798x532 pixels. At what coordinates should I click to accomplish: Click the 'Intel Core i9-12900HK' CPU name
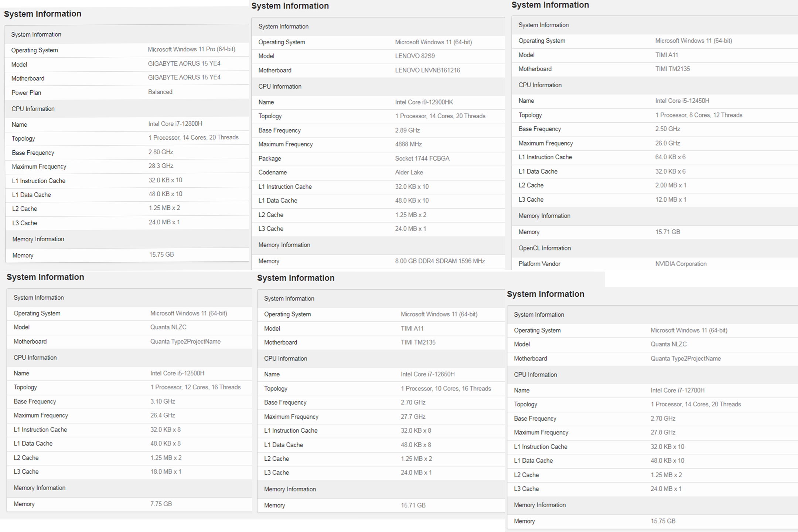[x=424, y=102]
